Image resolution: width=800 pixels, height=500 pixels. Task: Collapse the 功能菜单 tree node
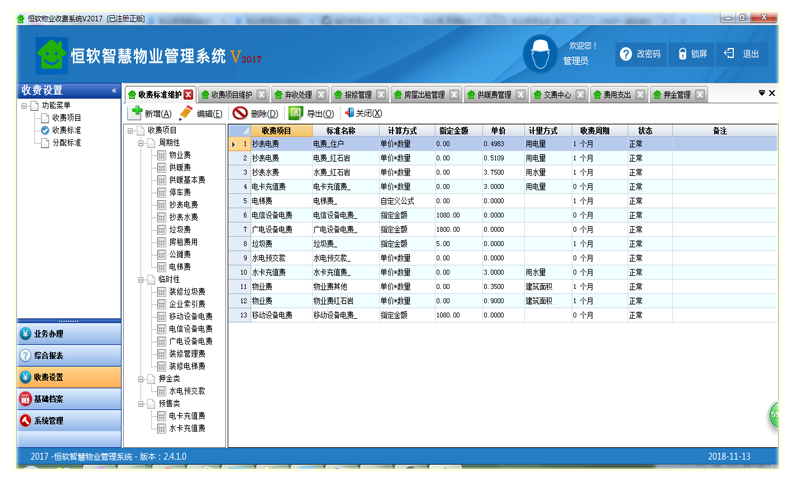point(22,105)
